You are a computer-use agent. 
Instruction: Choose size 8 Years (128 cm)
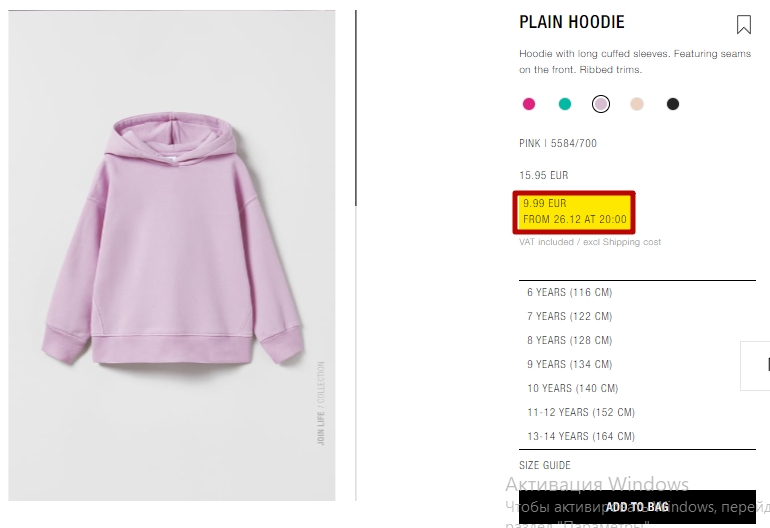click(637, 340)
